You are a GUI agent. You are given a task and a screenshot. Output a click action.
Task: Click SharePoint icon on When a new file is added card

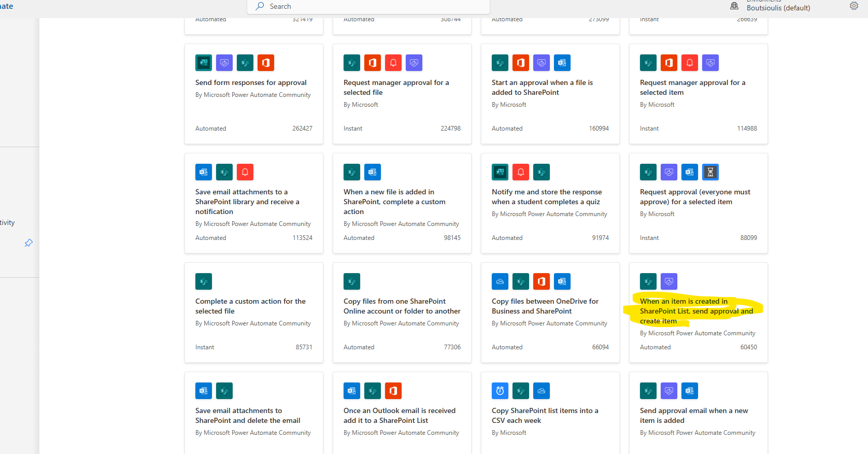coord(352,172)
